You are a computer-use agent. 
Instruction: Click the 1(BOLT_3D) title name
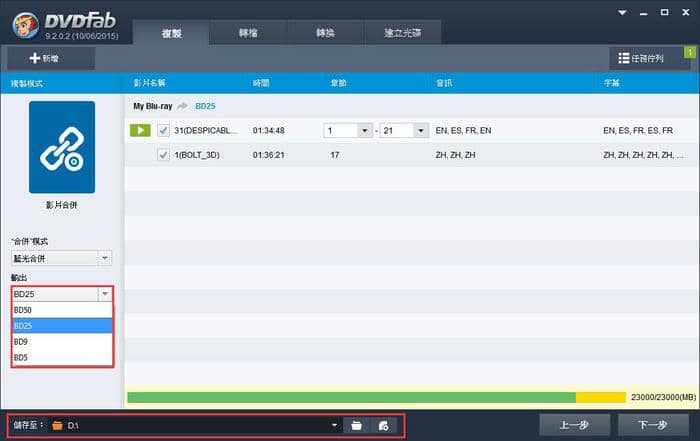point(197,155)
